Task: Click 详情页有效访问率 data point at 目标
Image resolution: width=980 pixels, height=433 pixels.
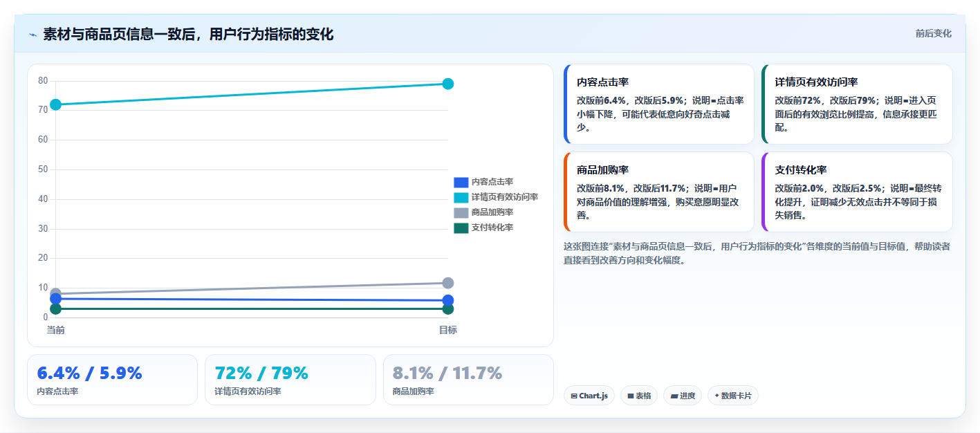Action: coord(447,84)
